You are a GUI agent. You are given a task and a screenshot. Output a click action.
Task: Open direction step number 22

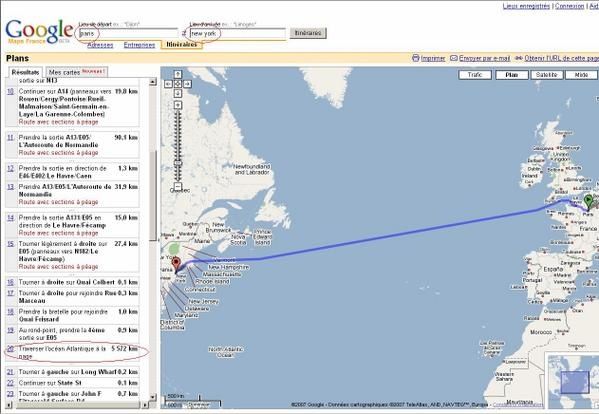(x=10, y=383)
